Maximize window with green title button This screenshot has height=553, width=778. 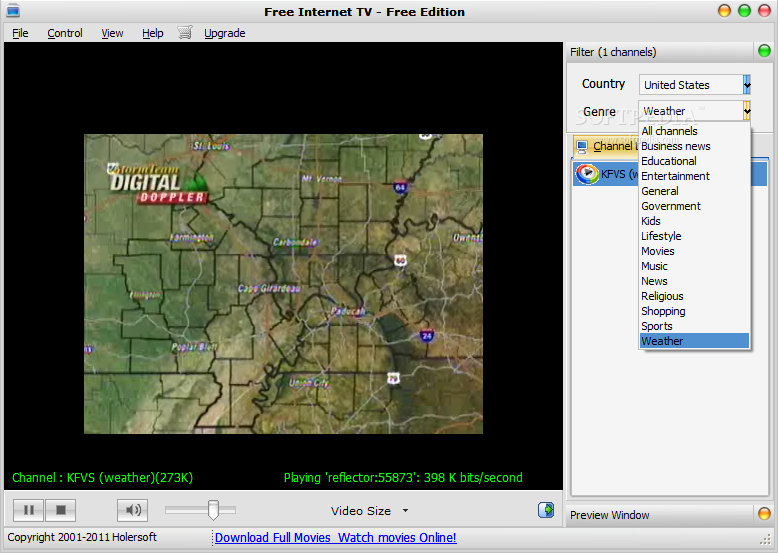point(744,11)
